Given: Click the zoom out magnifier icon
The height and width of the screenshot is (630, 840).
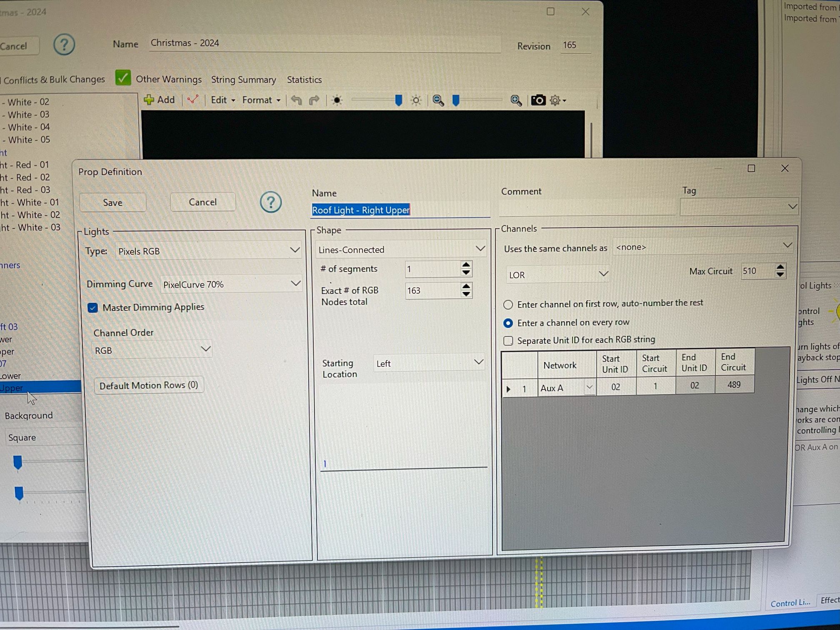Looking at the screenshot, I should 438,100.
